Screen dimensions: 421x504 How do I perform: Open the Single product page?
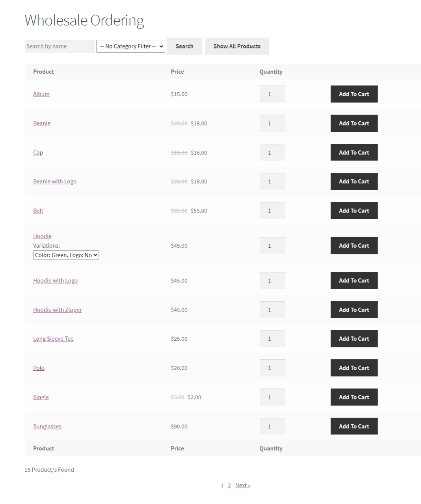click(x=41, y=397)
